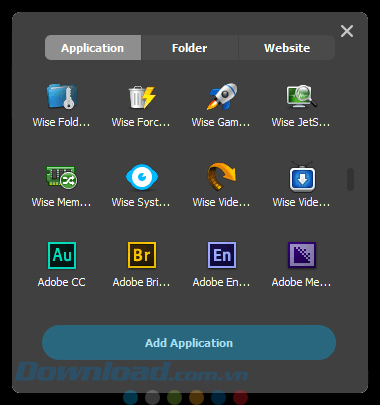The width and height of the screenshot is (380, 405).
Task: Select the Wise Folder Hider key-folder icon
Action: tap(62, 97)
